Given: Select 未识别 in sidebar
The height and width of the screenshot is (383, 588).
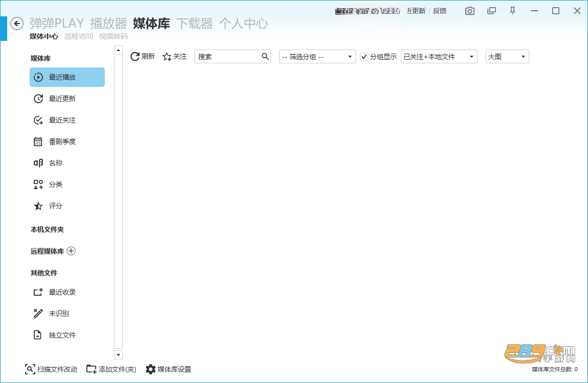Looking at the screenshot, I should (x=67, y=314).
